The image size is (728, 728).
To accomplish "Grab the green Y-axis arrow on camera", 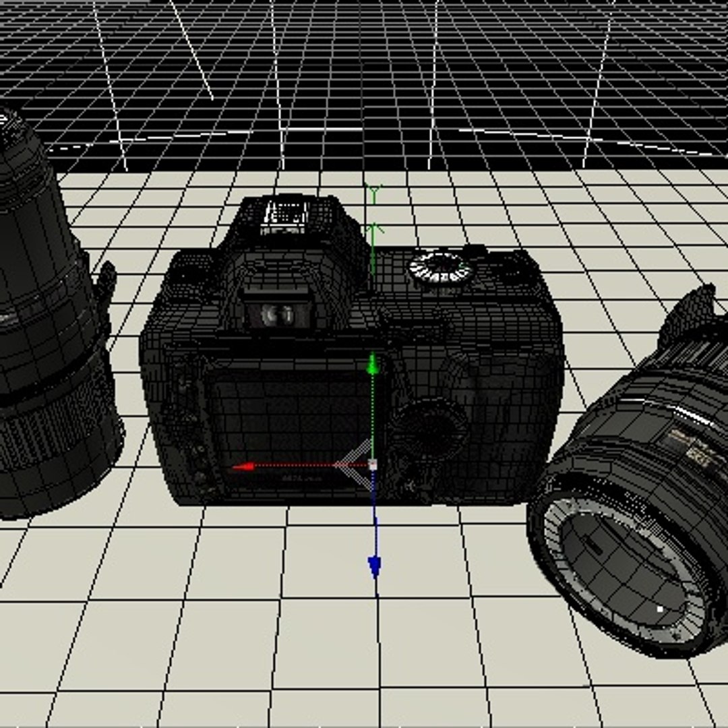I will point(372,364).
